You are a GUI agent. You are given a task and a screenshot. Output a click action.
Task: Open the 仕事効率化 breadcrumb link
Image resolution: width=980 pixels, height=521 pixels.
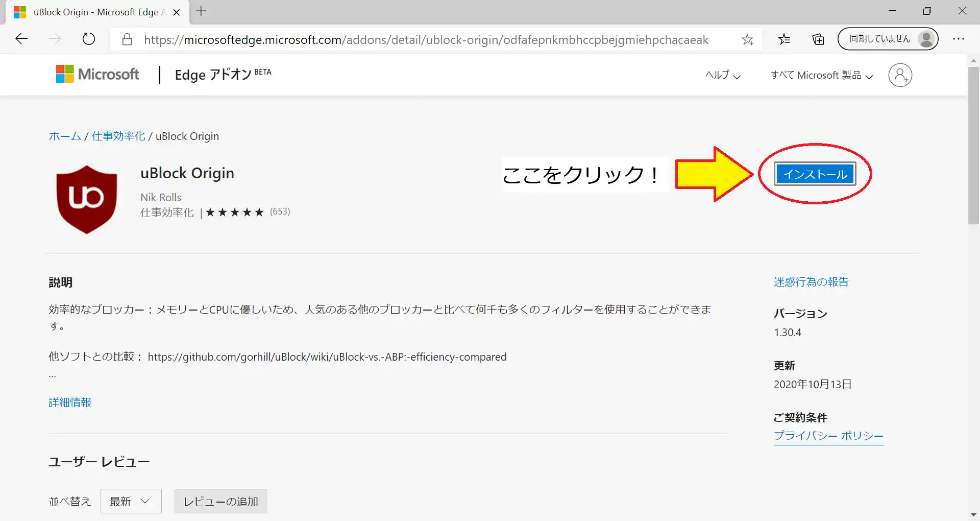click(x=118, y=136)
